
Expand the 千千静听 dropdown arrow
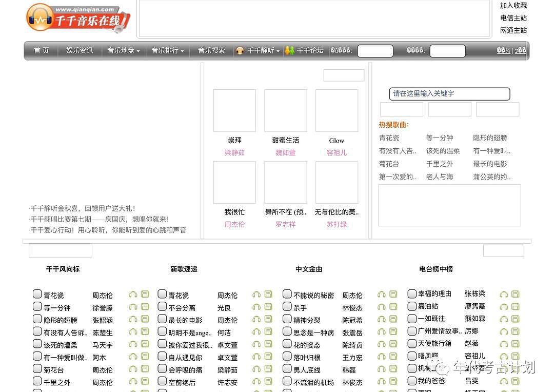(278, 51)
